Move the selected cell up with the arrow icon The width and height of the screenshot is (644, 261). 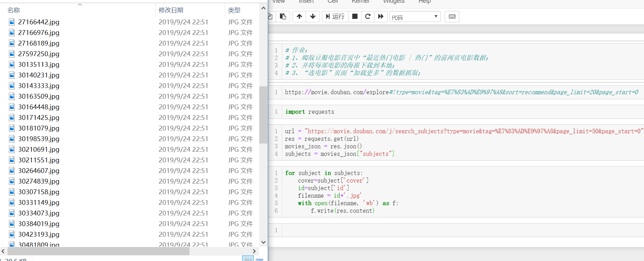tap(299, 16)
